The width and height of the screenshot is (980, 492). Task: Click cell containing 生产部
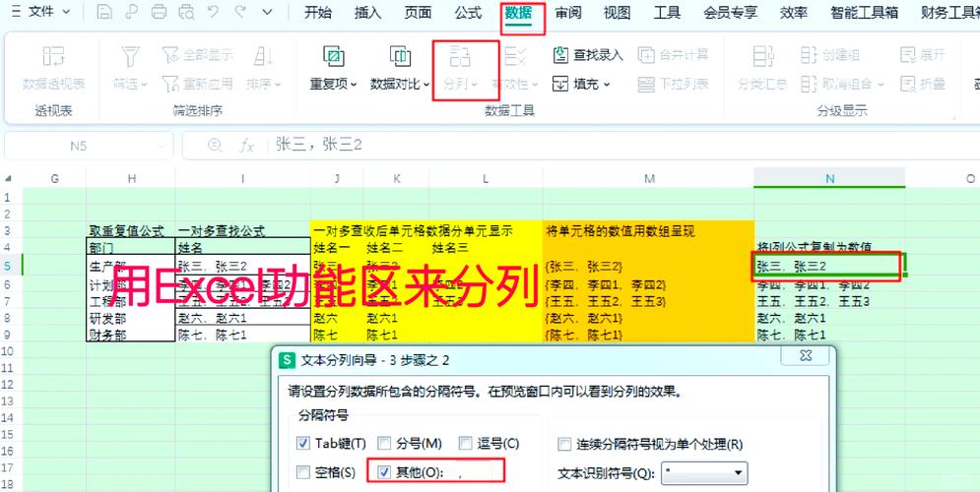click(x=131, y=266)
